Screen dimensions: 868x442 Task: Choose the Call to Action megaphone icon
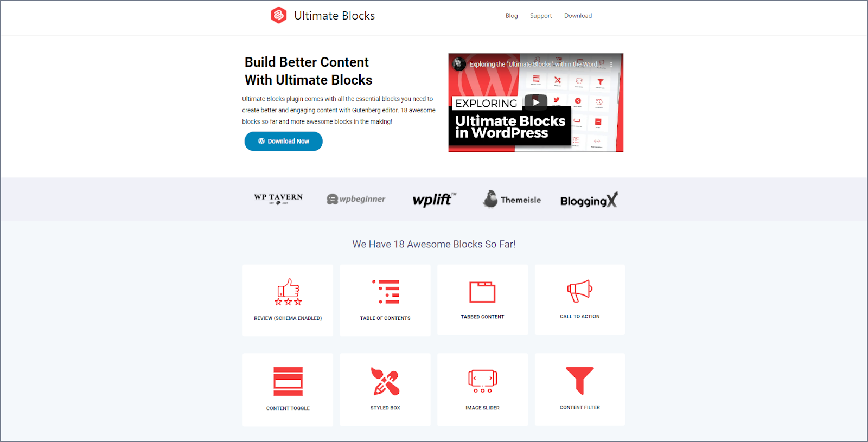click(x=579, y=291)
